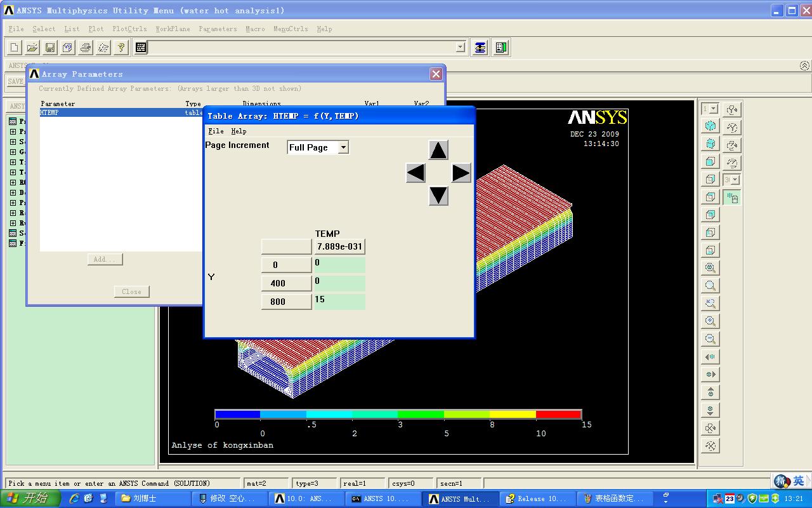The width and height of the screenshot is (812, 508).
Task: Open the Parameters menu
Action: click(x=218, y=29)
